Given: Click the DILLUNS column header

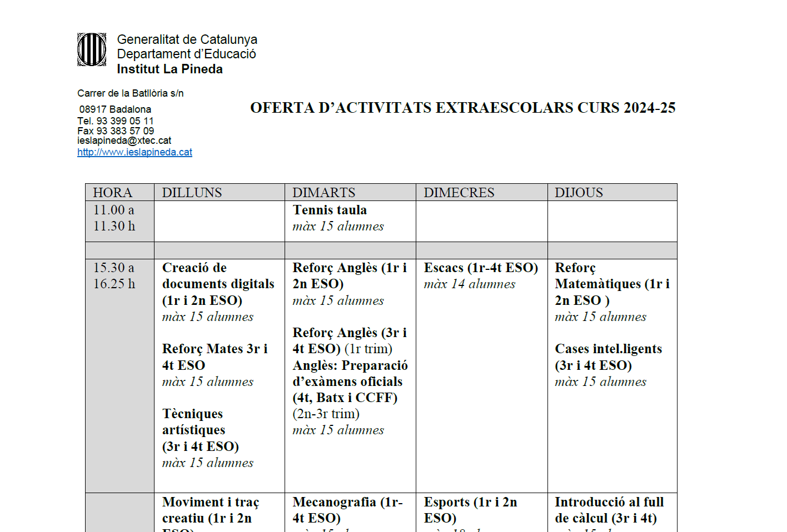Looking at the screenshot, I should (x=192, y=193).
